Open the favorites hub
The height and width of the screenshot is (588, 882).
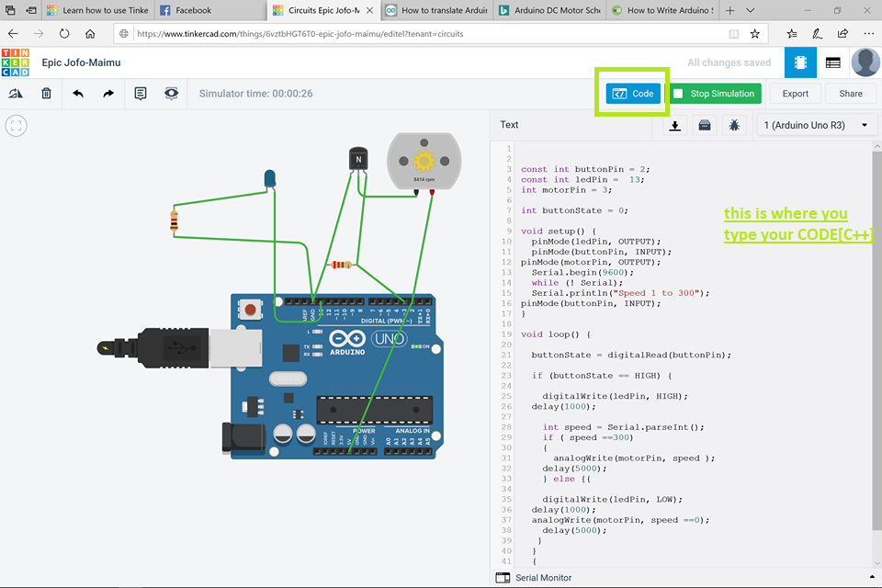(792, 34)
